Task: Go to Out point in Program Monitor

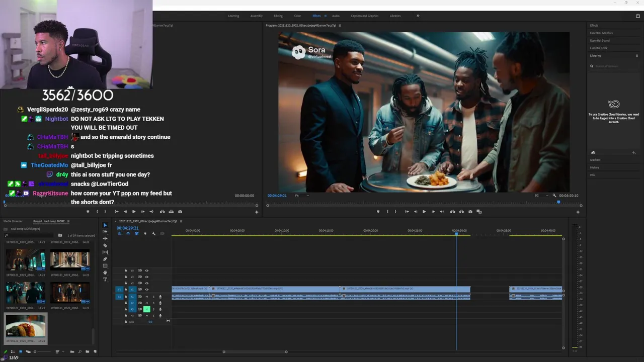Action: (442, 212)
